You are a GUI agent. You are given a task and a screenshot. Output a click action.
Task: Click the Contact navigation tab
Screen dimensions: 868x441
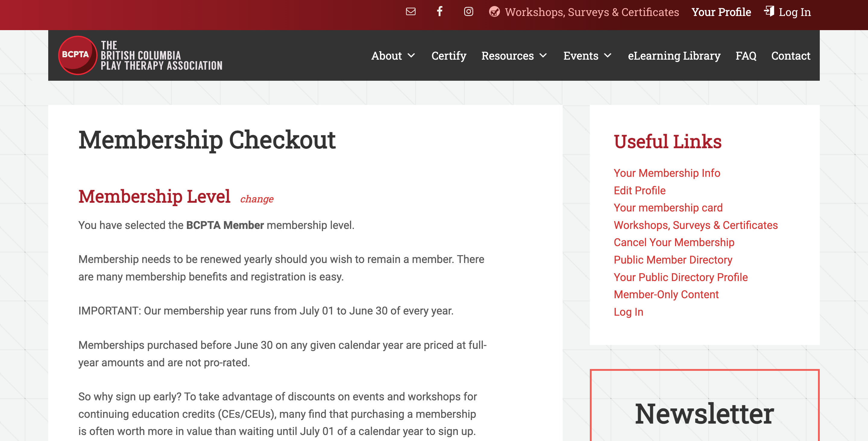790,55
